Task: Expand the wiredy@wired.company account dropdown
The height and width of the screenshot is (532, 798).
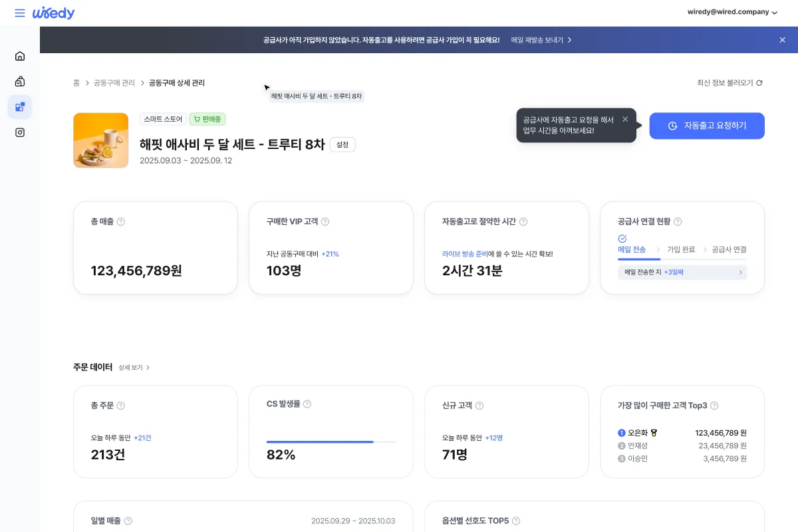Action: tap(731, 12)
